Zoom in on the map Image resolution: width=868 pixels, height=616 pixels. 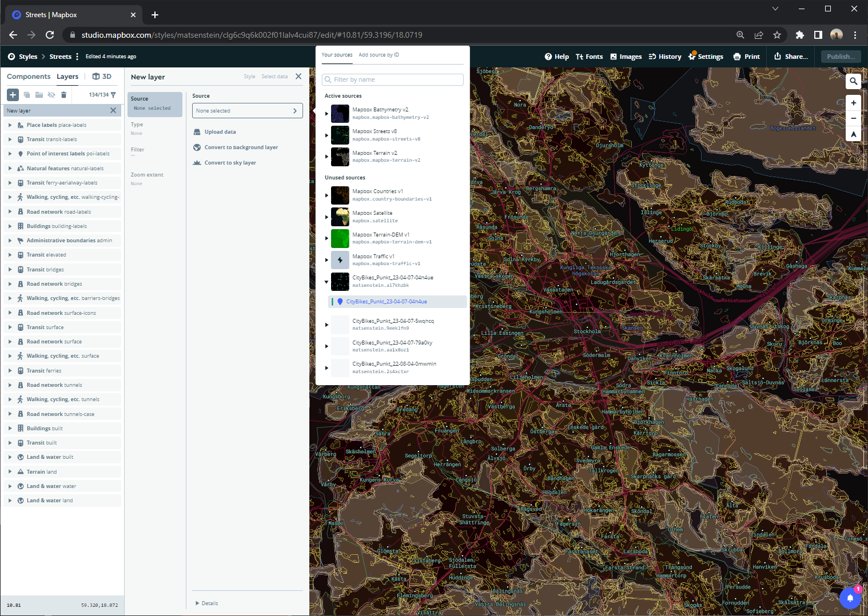click(x=853, y=103)
